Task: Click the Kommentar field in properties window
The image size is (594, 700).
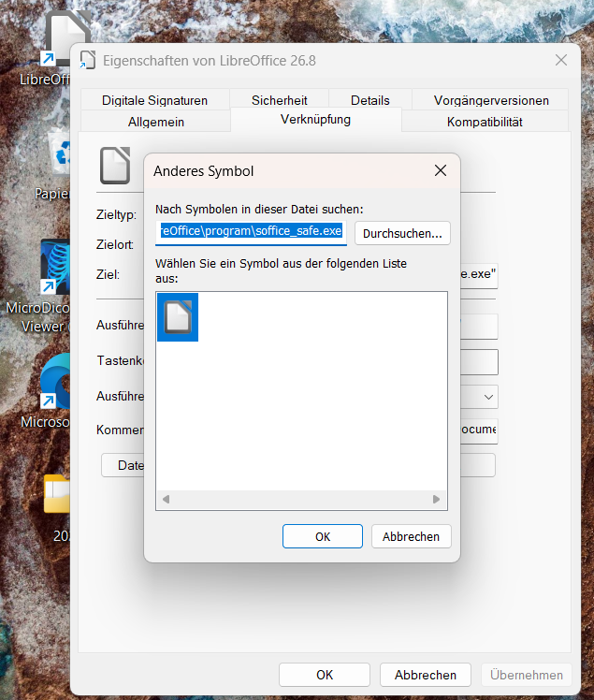Action: [x=479, y=430]
